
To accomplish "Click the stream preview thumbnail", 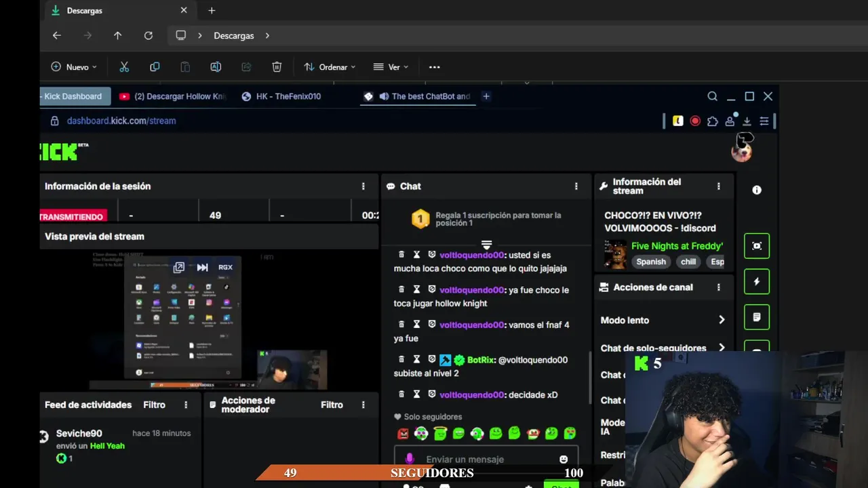I will 209,321.
